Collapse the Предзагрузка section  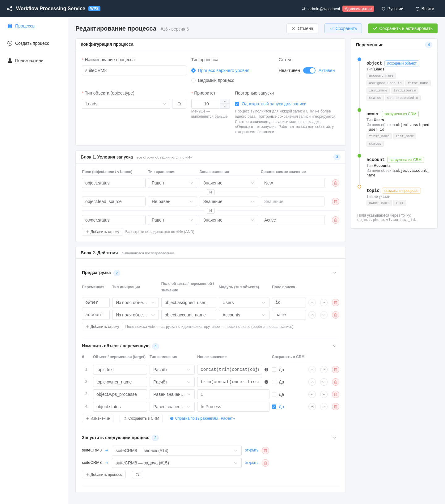tap(335, 273)
